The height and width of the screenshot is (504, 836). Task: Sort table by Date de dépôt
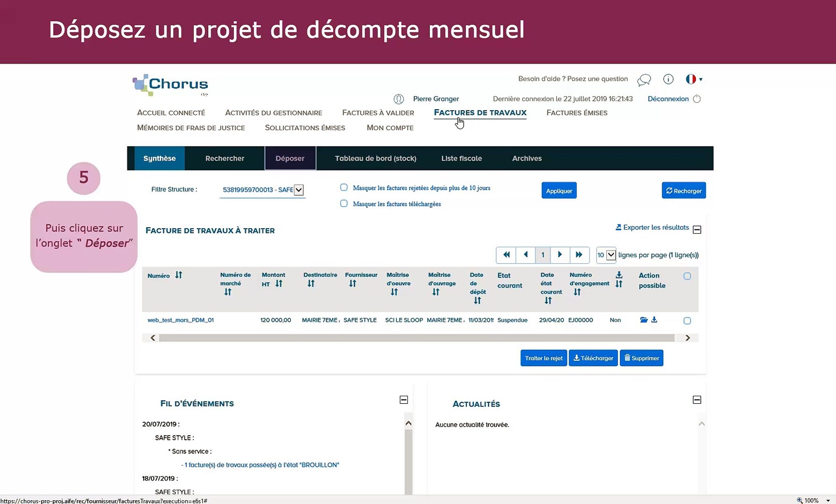[x=477, y=301]
